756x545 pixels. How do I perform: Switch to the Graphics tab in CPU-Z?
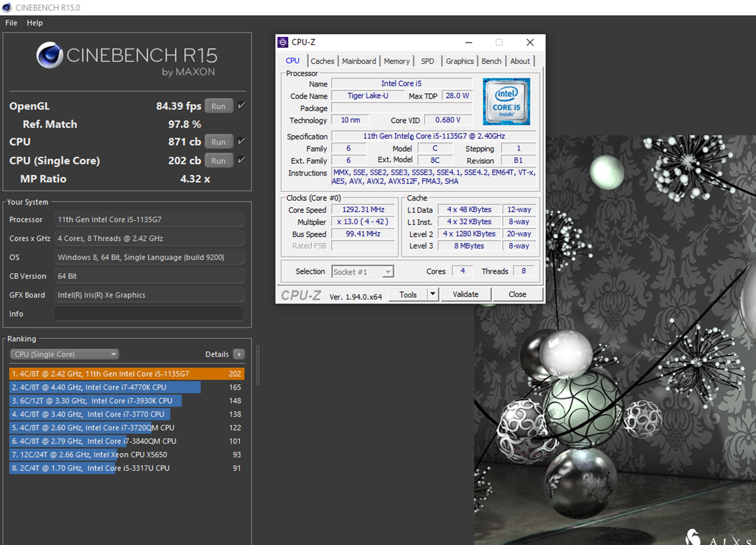(x=460, y=61)
